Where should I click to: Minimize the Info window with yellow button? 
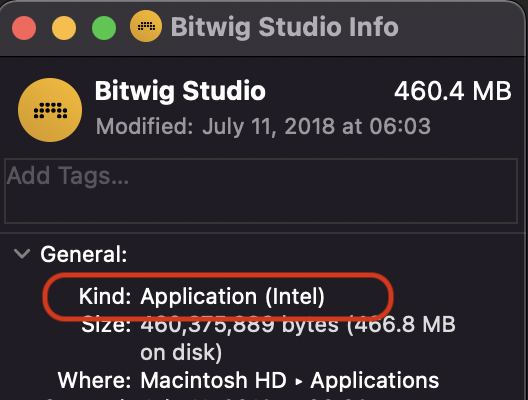pyautogui.click(x=64, y=28)
